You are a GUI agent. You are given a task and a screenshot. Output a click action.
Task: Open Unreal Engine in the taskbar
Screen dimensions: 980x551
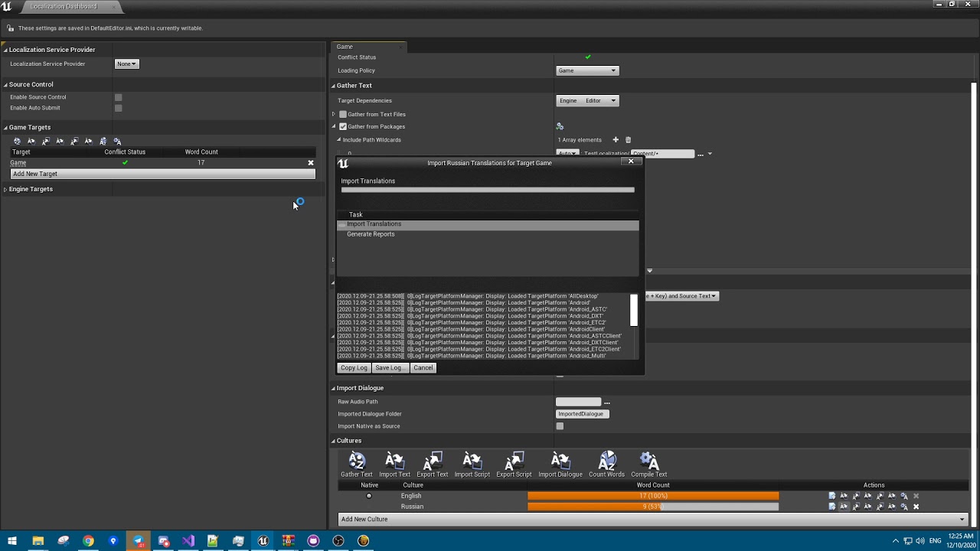[263, 541]
